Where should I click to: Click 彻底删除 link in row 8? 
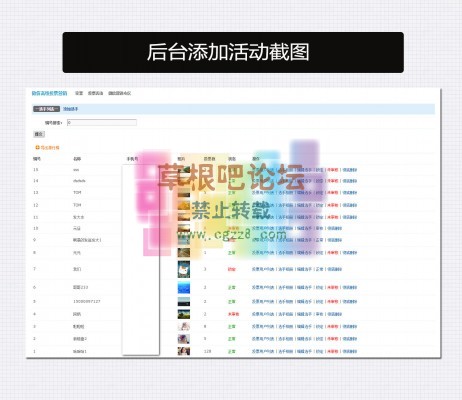350,253
